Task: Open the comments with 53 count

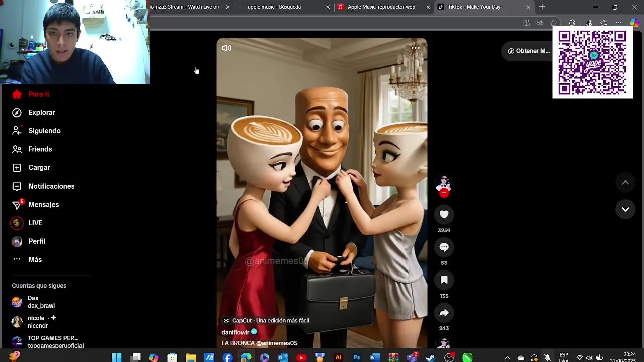Action: 444,247
